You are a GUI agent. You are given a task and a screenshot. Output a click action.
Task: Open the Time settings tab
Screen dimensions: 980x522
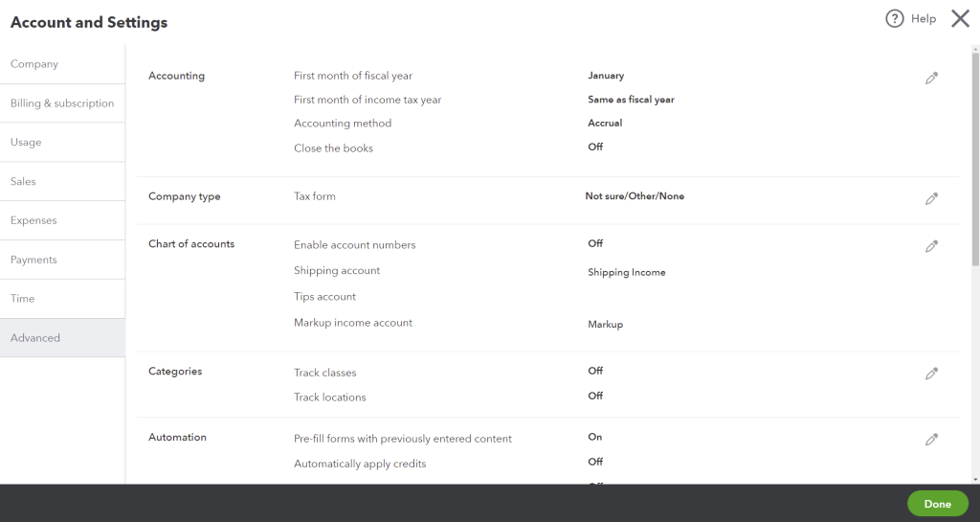22,299
